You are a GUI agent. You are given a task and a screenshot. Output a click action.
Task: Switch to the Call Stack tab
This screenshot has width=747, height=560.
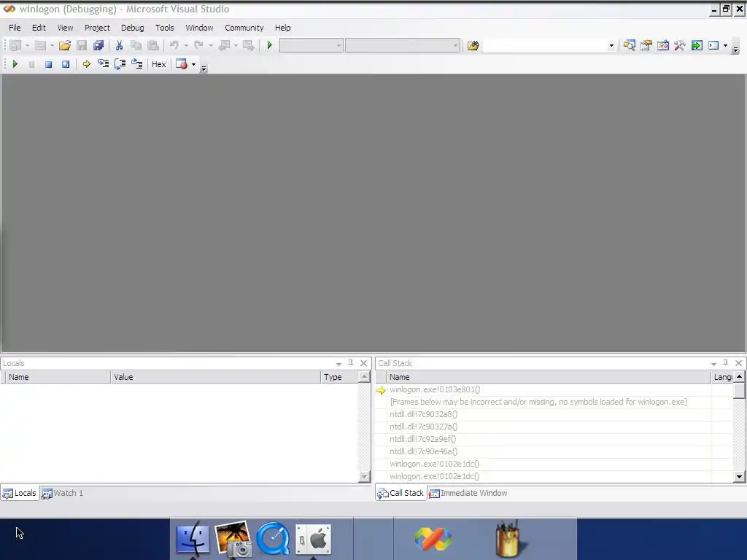point(400,493)
